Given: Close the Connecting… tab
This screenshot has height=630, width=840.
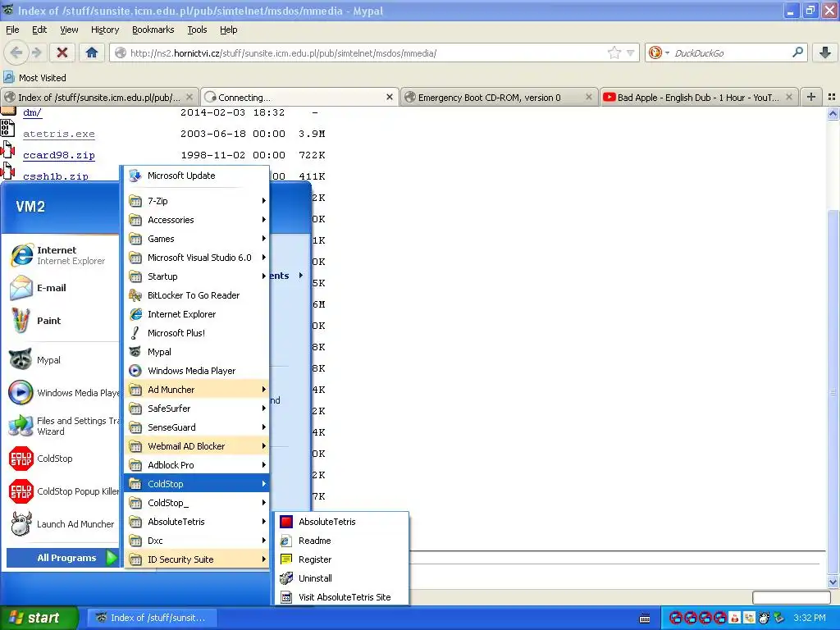Looking at the screenshot, I should click(390, 97).
